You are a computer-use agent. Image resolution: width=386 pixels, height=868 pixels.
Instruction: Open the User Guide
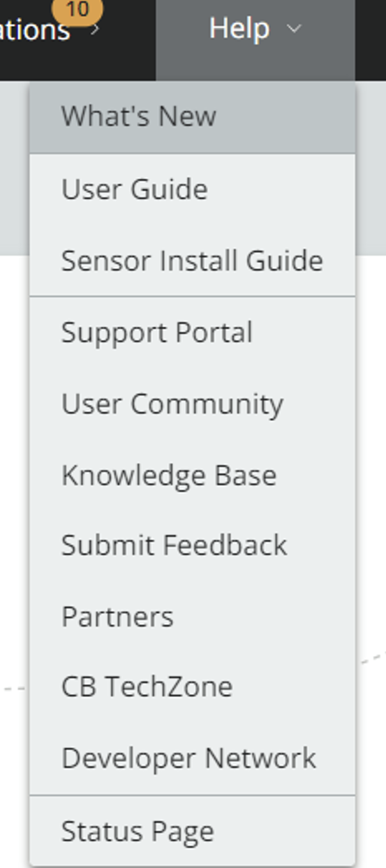pos(134,190)
